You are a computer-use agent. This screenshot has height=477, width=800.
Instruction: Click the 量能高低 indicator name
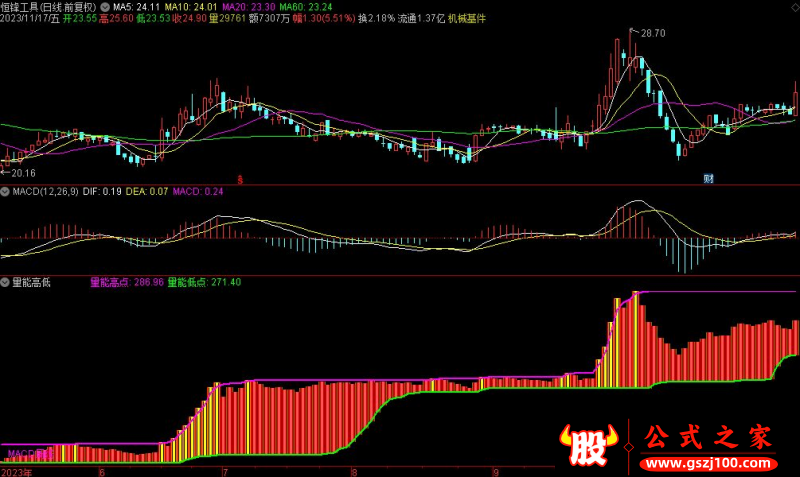31,282
